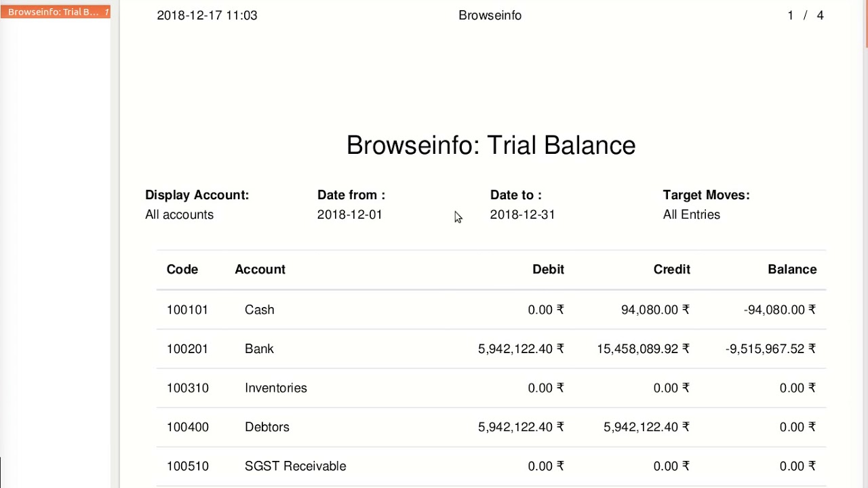Click the page indicator 1 / 4
This screenshot has height=488, width=868.
806,15
